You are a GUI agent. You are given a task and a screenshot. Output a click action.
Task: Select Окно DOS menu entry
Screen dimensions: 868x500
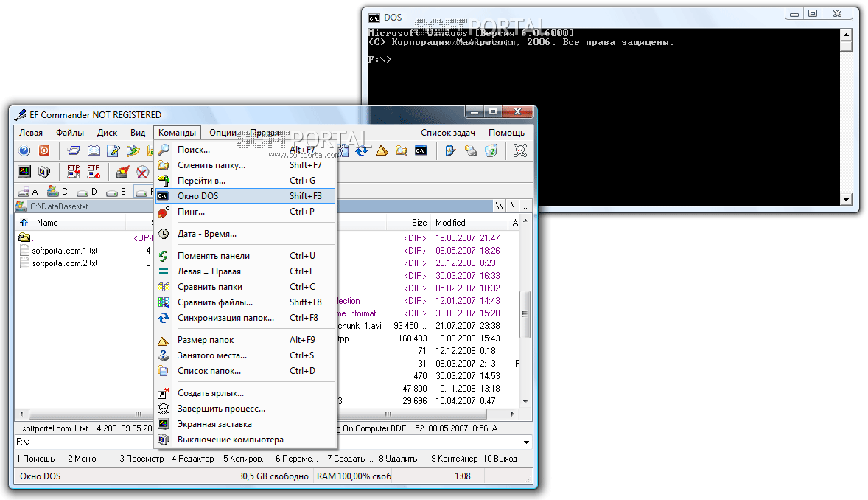[245, 196]
